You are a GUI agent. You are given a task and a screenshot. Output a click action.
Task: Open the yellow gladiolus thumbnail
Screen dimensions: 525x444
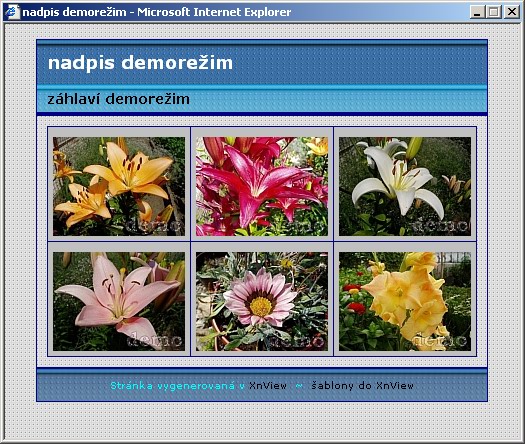405,301
